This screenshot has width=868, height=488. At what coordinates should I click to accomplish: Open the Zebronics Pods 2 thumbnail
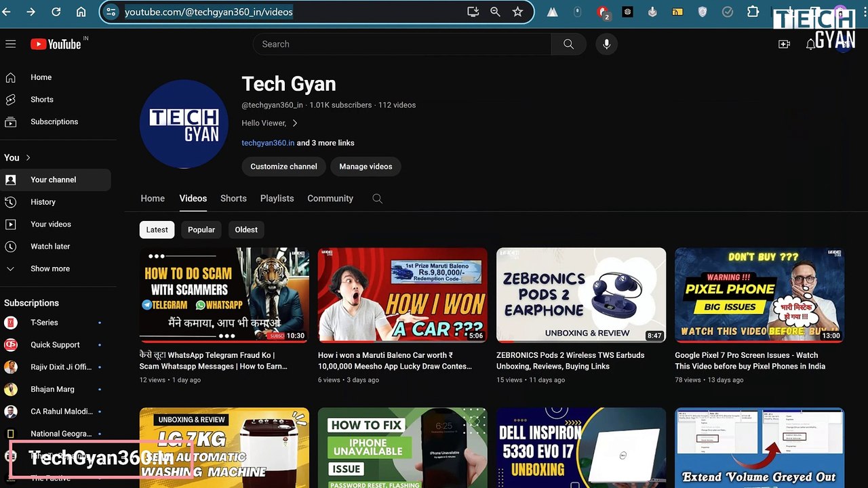click(581, 295)
